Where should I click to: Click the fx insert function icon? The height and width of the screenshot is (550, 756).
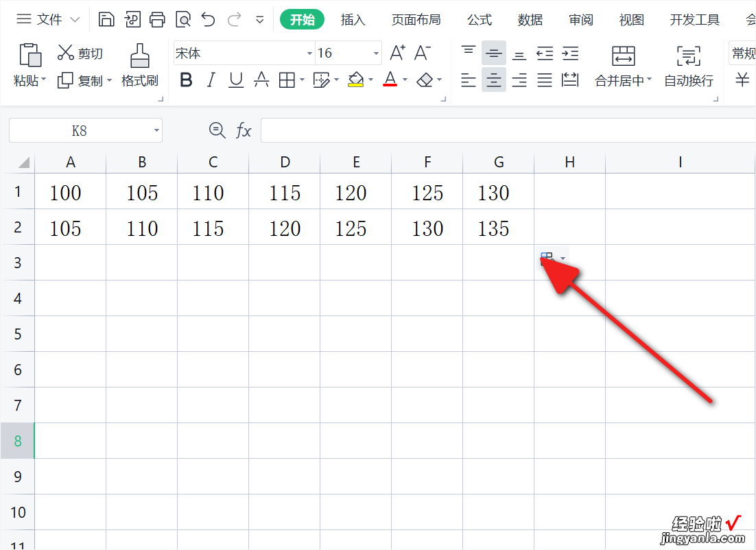(x=244, y=130)
